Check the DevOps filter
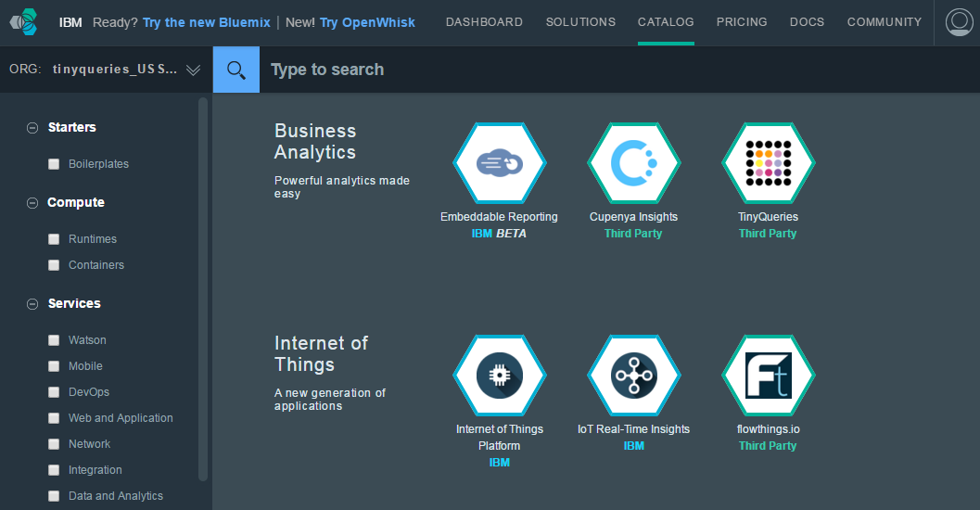The image size is (980, 510). pos(54,392)
